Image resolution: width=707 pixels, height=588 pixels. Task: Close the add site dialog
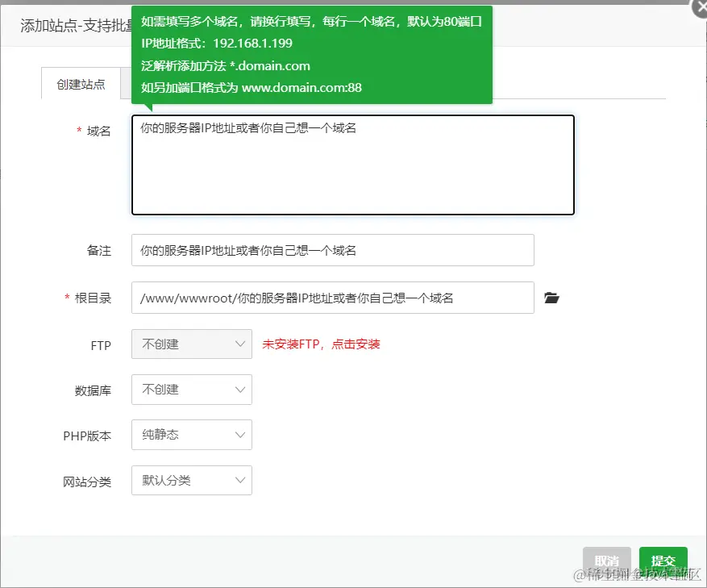pyautogui.click(x=701, y=8)
